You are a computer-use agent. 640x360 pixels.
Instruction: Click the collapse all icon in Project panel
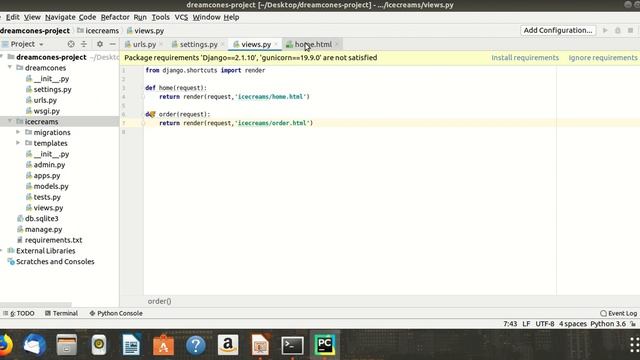[x=84, y=44]
